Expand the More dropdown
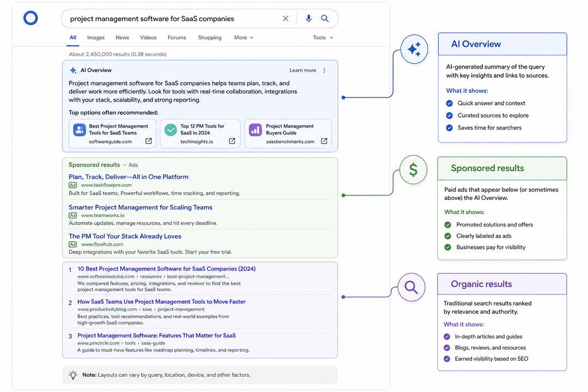This screenshot has height=392, width=588. (243, 38)
